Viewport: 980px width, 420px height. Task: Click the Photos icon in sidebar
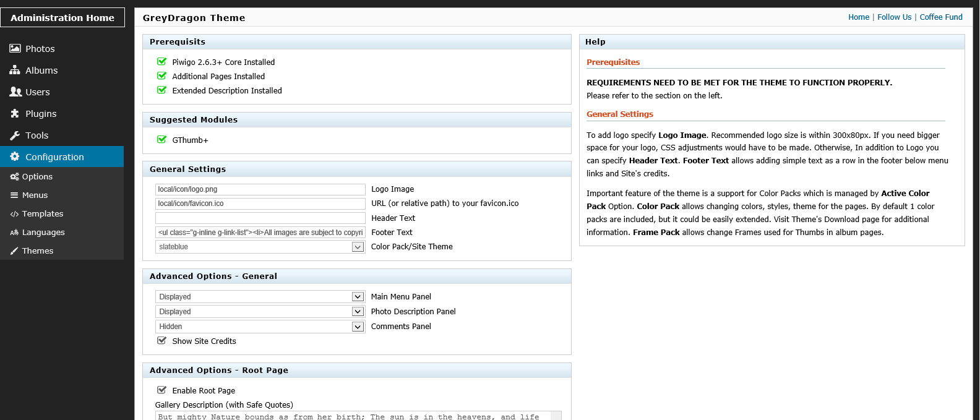point(15,48)
